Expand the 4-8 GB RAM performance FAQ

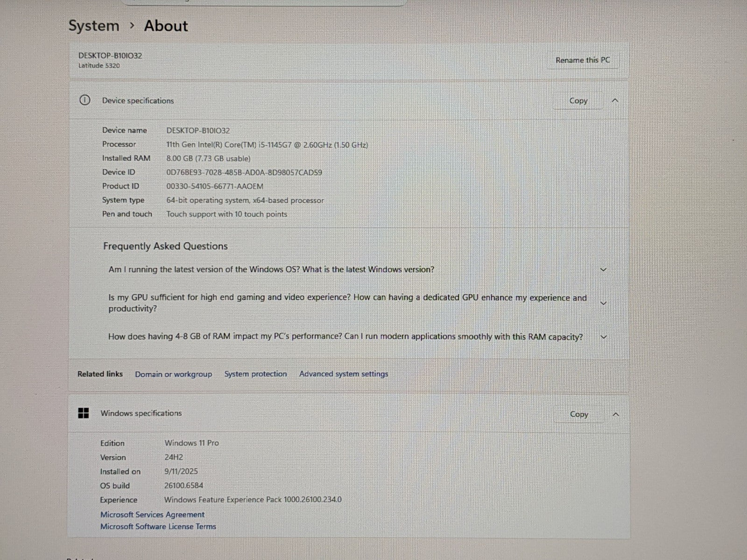603,337
